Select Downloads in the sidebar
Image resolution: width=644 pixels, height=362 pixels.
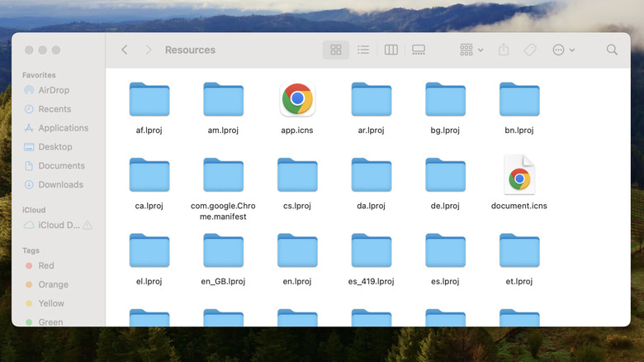coord(60,184)
